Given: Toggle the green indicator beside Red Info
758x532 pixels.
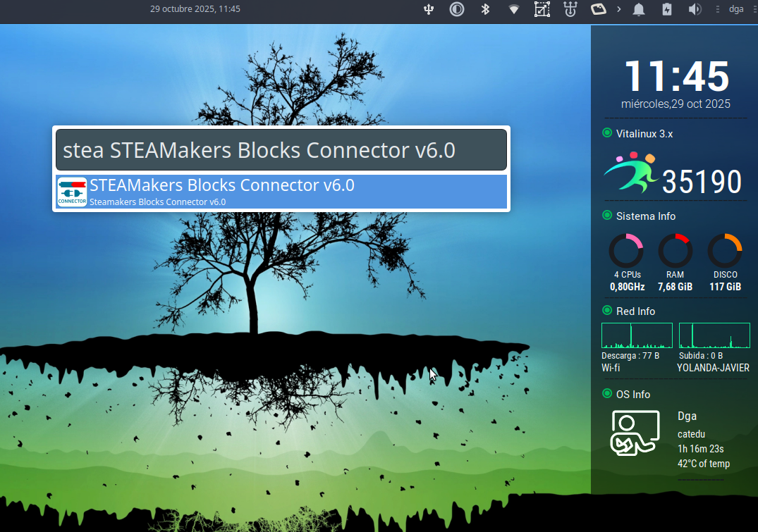Looking at the screenshot, I should [x=607, y=311].
